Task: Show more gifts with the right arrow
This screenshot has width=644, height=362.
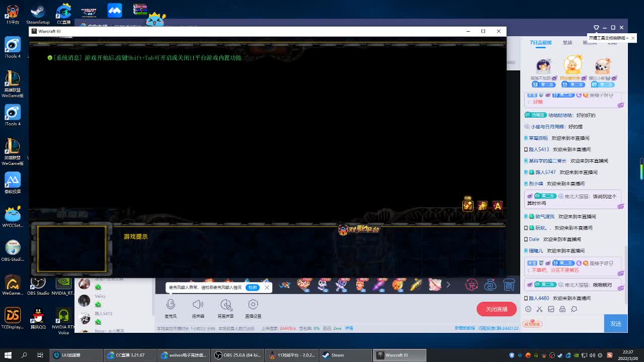Action: click(x=448, y=285)
